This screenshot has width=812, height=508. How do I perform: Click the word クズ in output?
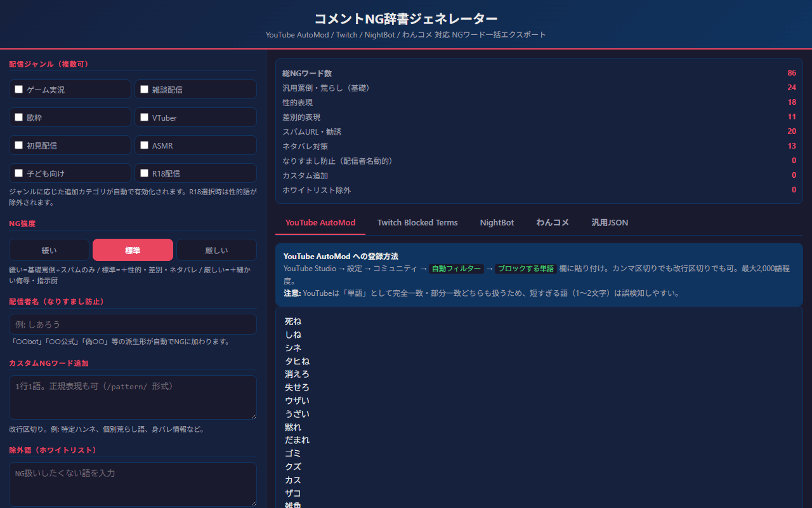tap(292, 467)
